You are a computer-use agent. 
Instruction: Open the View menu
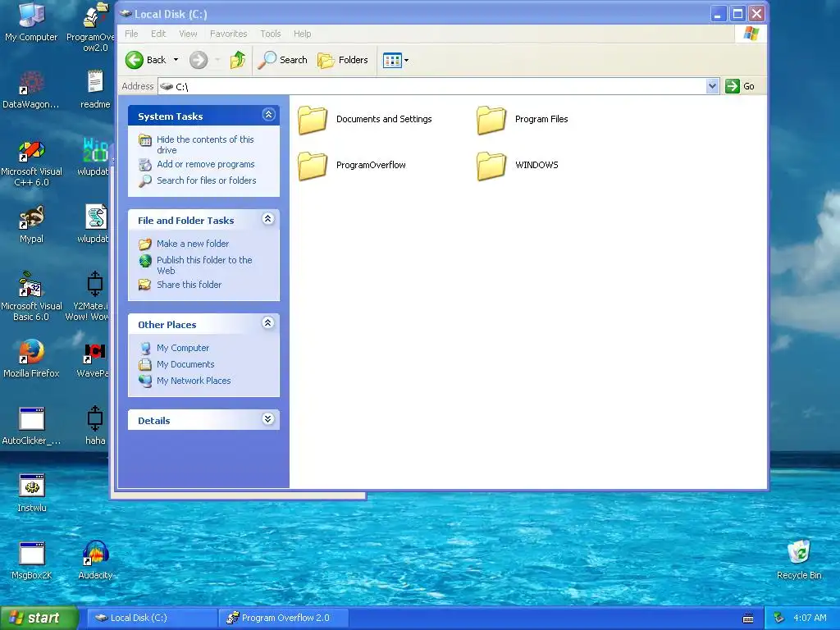188,34
